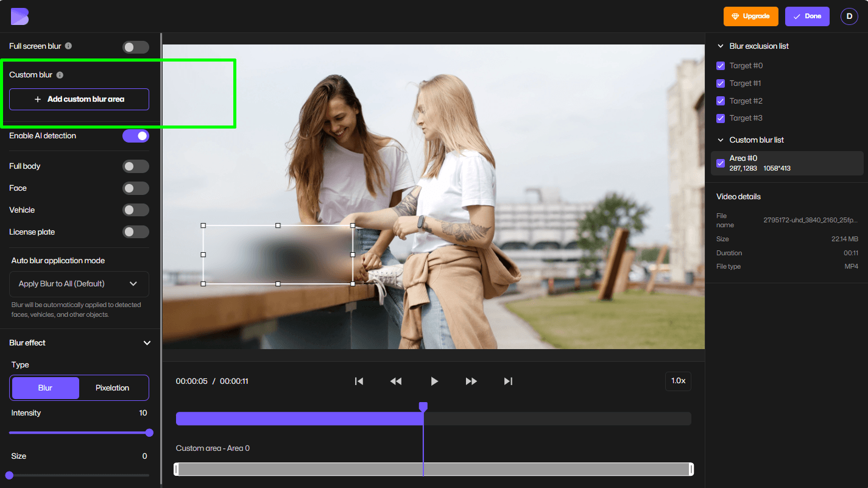Click the Custom blur info icon
868x488 pixels.
[x=60, y=75]
